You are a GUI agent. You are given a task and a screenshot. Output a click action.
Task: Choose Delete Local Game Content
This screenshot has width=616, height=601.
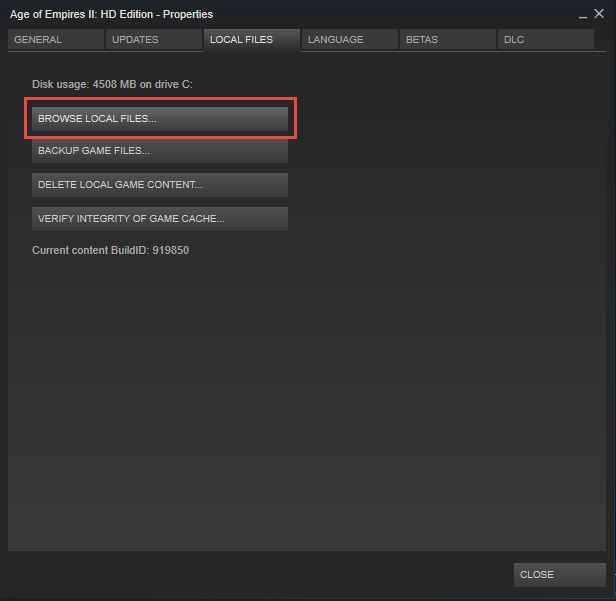[x=160, y=185]
